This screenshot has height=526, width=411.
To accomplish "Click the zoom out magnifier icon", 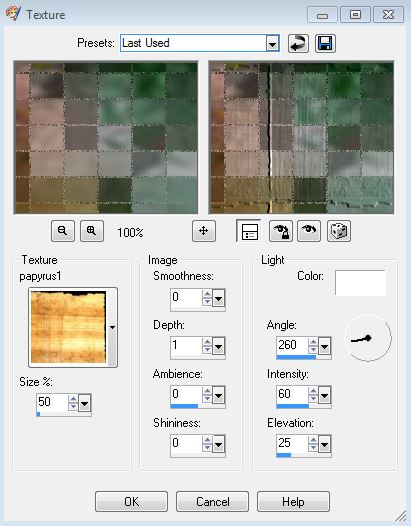I will [x=63, y=231].
